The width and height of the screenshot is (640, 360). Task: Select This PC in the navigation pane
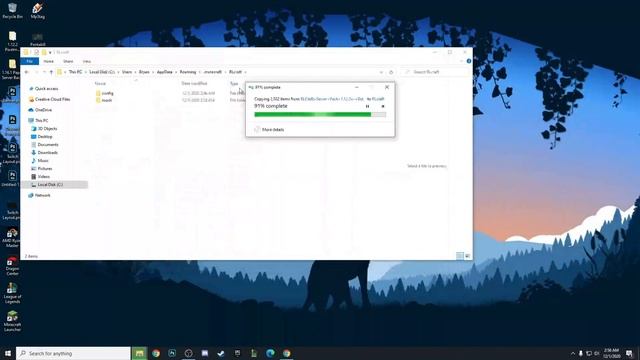[41, 121]
